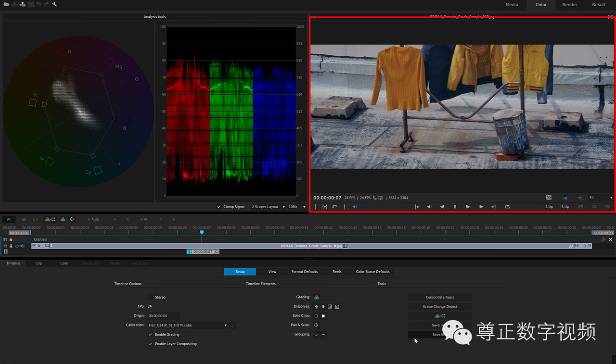Switch to the Render page
Screen dimensions: 616x364
570,5
